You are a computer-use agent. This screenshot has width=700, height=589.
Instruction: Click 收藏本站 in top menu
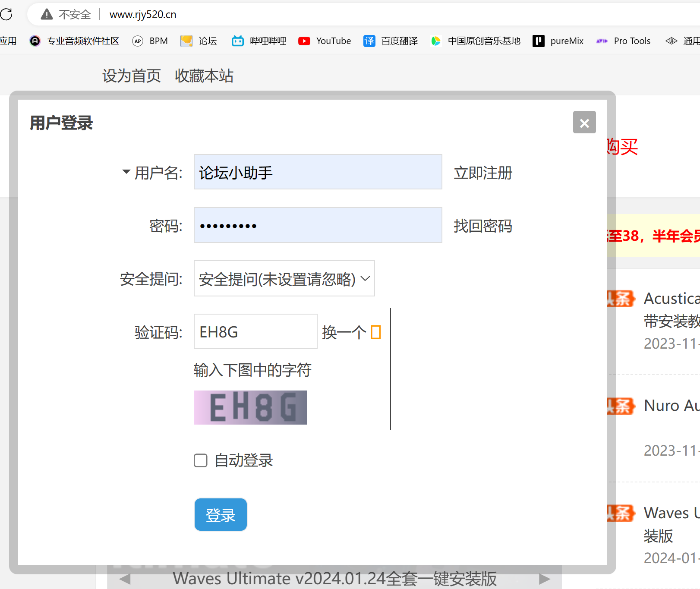pos(204,76)
